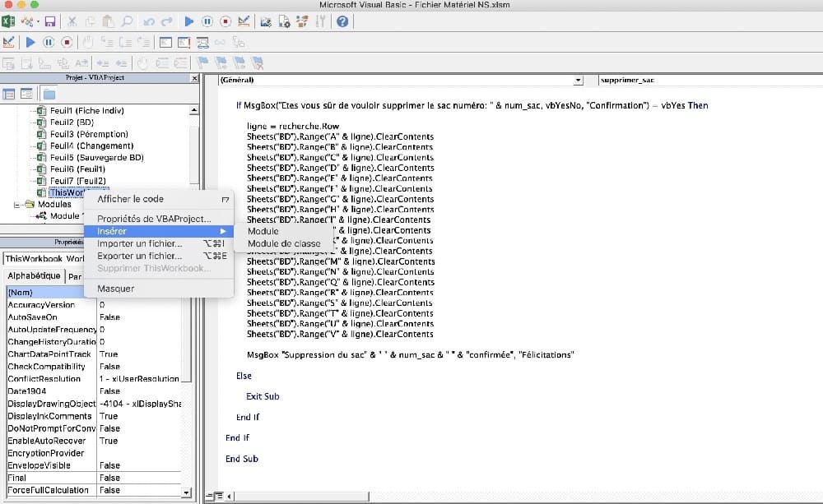
Task: Open the (Général) object dropdown
Action: tap(579, 80)
